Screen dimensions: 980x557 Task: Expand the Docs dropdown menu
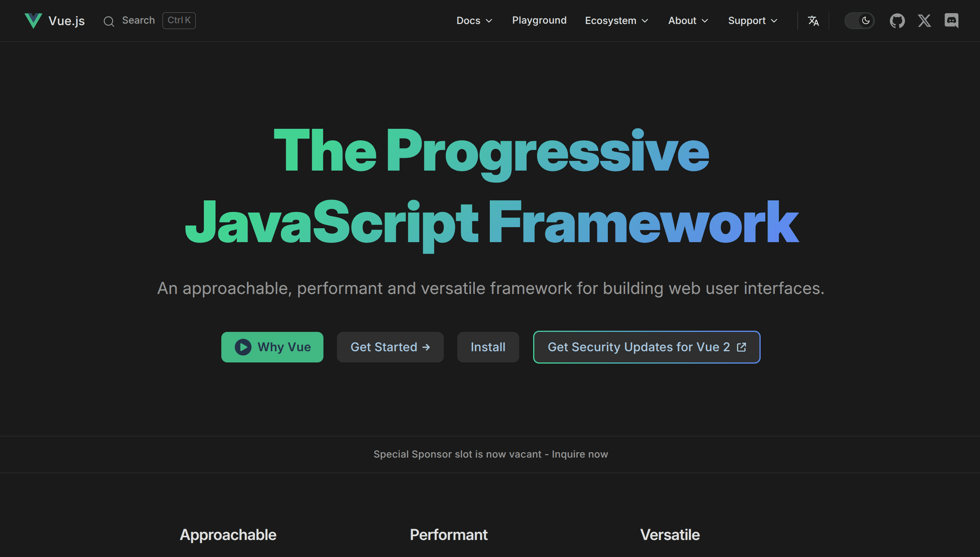[x=474, y=21]
